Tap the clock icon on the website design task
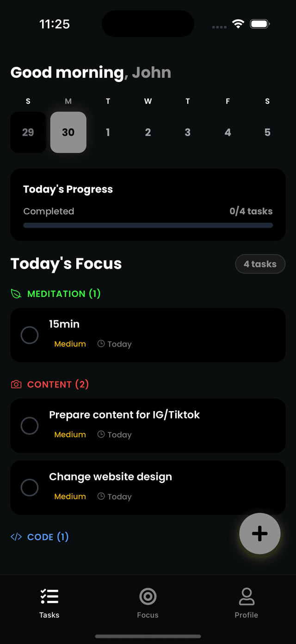296x644 pixels. coord(101,496)
